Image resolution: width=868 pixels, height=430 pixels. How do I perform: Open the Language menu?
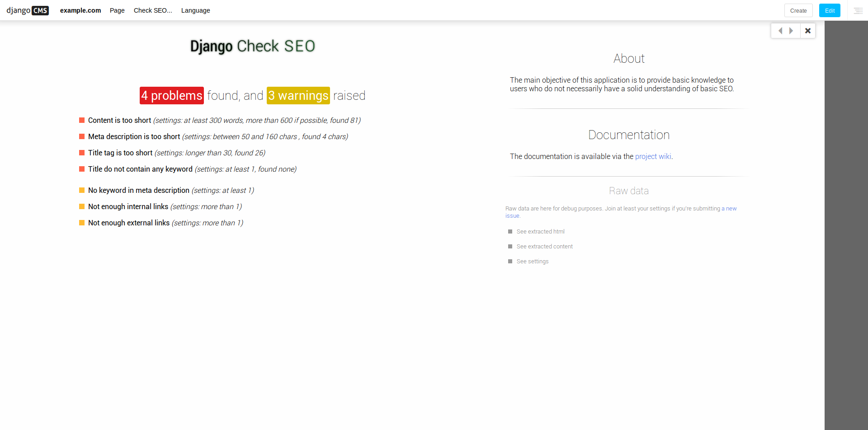coord(196,10)
